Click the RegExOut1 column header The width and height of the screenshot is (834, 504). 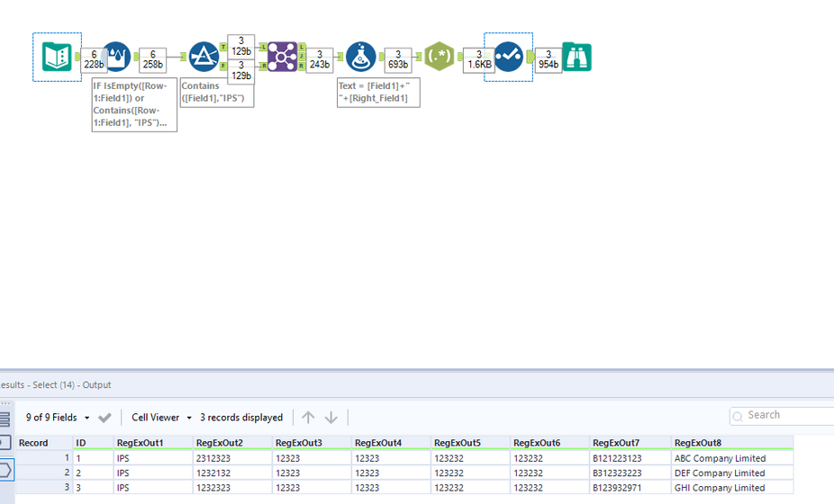pos(153,443)
